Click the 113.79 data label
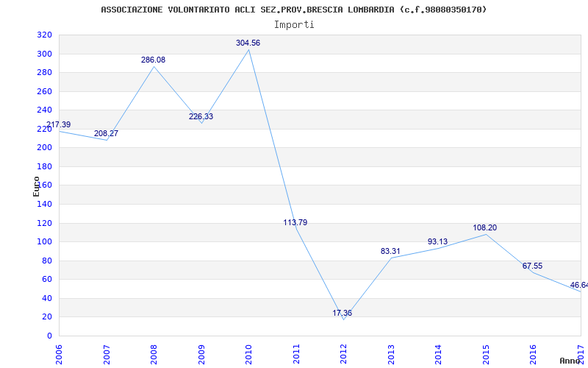The image size is (588, 368). [x=295, y=223]
